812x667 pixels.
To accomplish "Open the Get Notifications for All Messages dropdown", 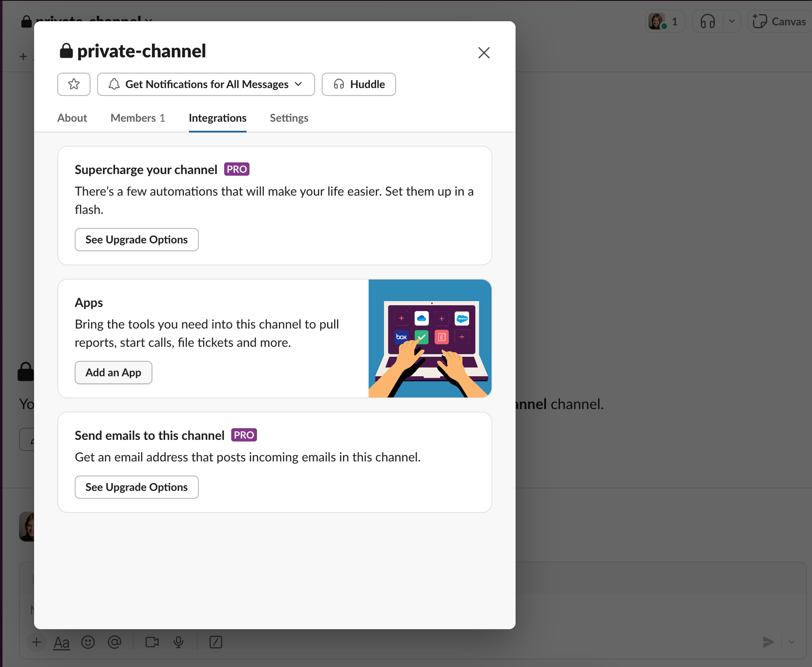I will [206, 84].
